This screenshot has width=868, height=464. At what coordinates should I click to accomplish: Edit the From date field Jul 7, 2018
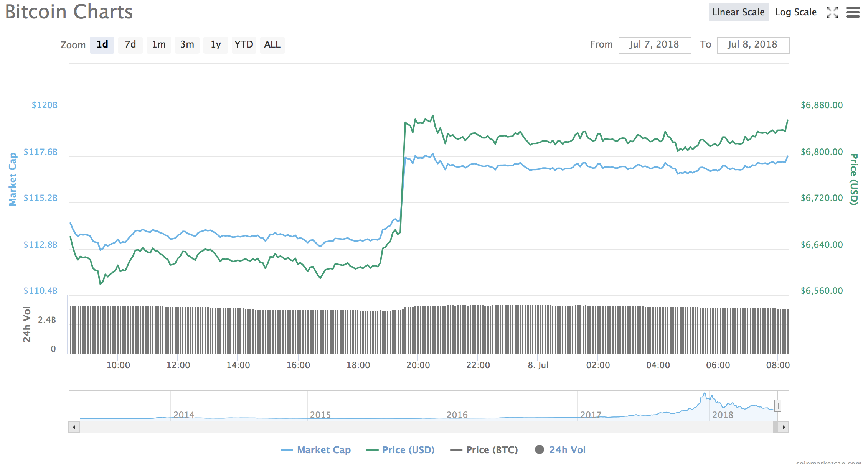(x=655, y=45)
